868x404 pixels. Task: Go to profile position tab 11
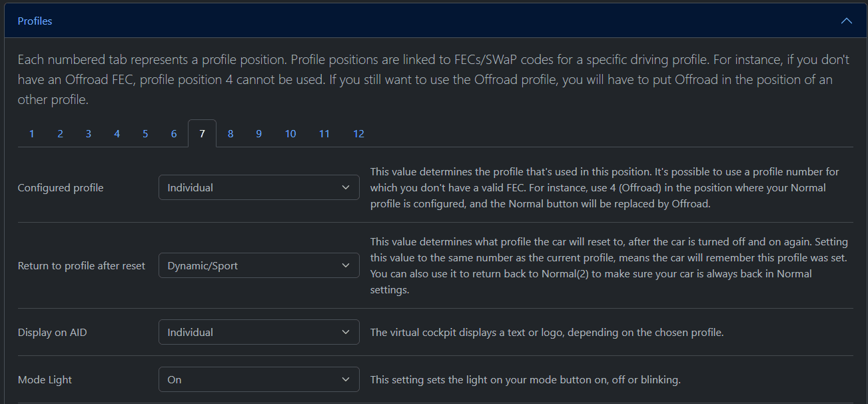[x=324, y=134]
